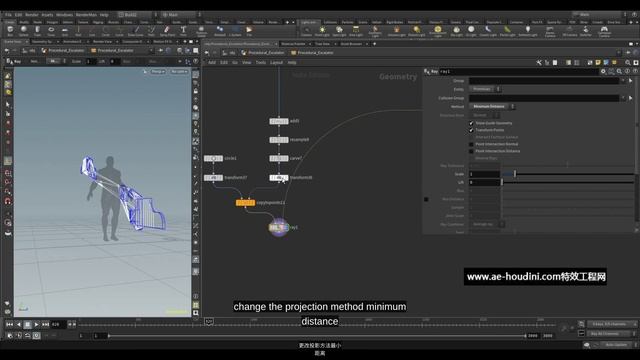The width and height of the screenshot is (640, 360).
Task: Open the Render menu
Action: click(31, 15)
